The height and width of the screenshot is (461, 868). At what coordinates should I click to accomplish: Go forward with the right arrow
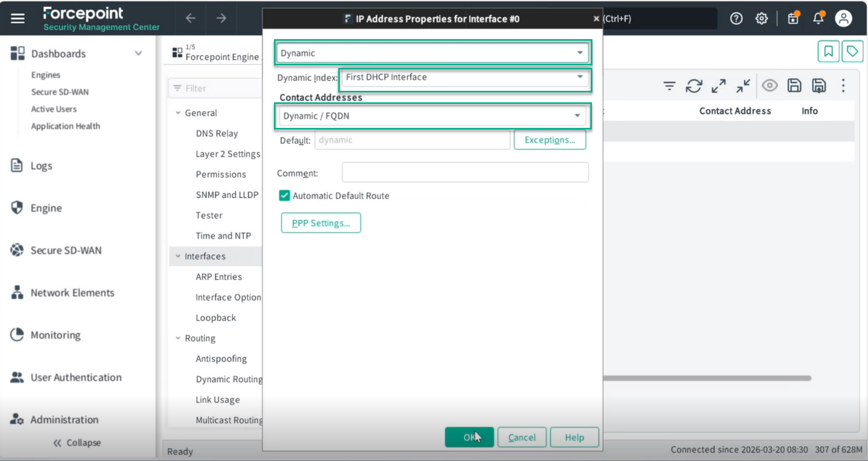[x=221, y=18]
